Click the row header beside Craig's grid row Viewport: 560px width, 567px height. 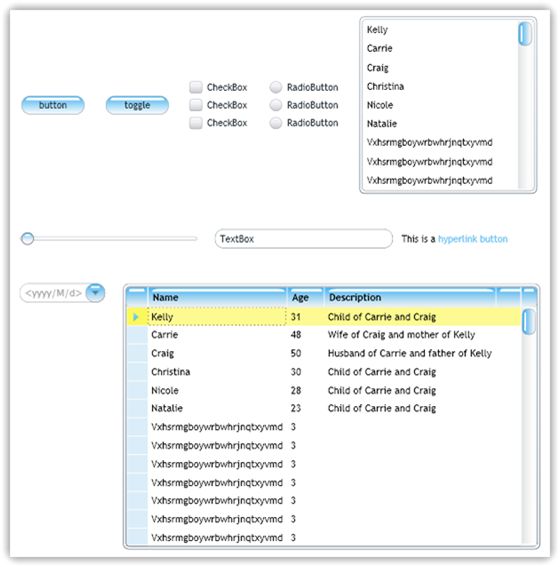(137, 353)
